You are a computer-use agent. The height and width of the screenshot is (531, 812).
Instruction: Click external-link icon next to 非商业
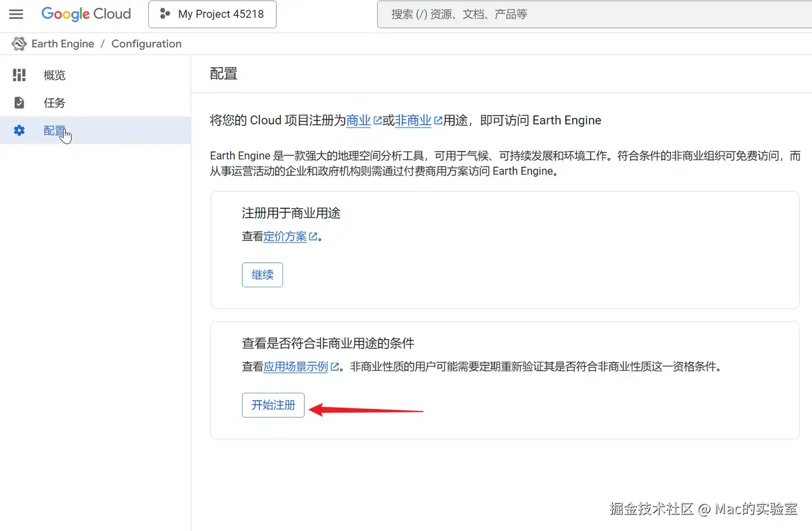(438, 120)
